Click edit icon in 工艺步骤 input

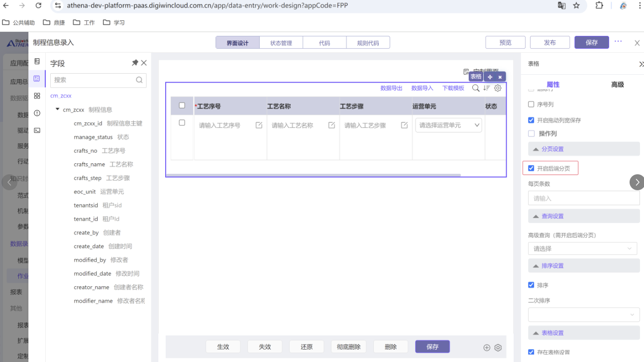coord(404,125)
